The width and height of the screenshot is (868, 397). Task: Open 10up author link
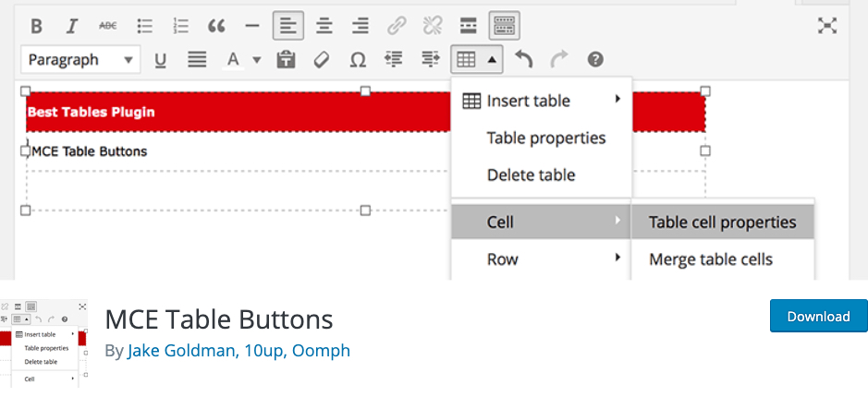pos(262,351)
